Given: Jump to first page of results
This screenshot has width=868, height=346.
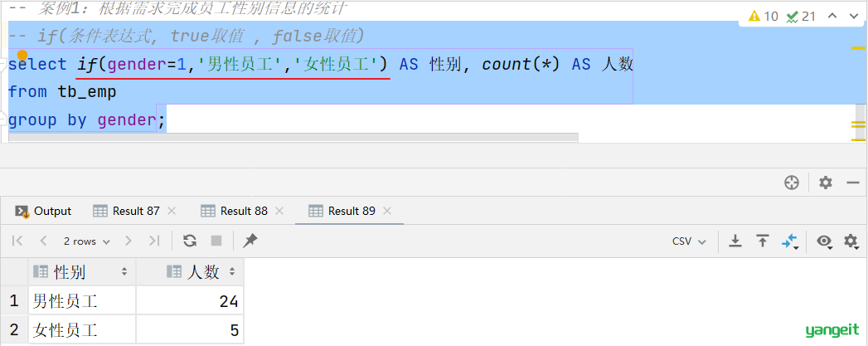Looking at the screenshot, I should (17, 241).
